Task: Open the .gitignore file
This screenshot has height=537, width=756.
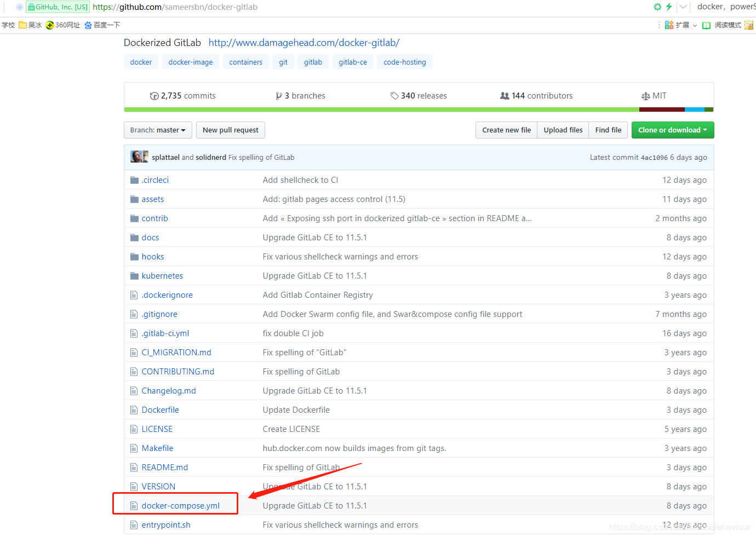Action: (x=159, y=314)
